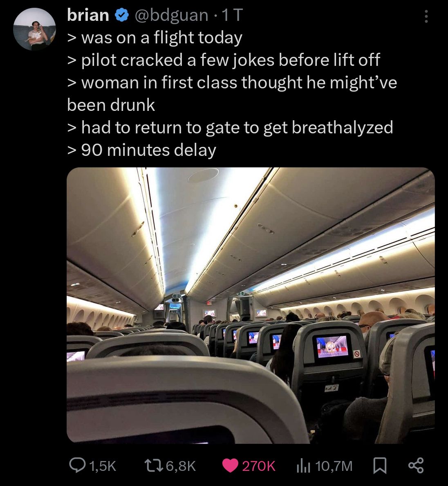The height and width of the screenshot is (486, 448).
Task: Open brian's profile picture avatar
Action: pos(34,29)
